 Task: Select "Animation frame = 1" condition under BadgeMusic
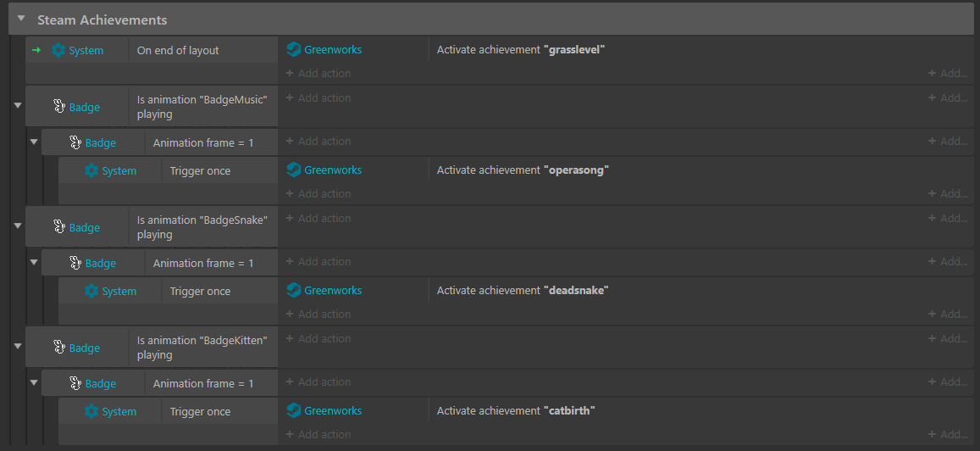[x=203, y=142]
